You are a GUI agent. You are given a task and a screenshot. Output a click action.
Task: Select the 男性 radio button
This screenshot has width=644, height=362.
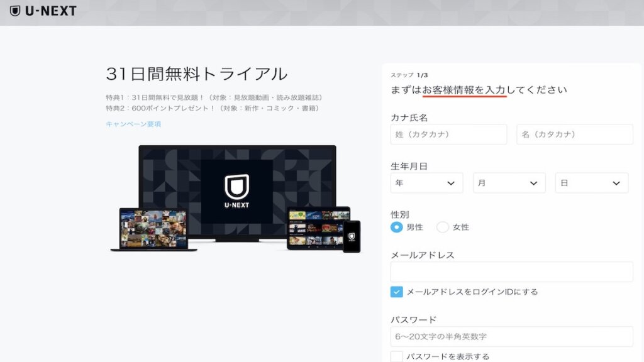[396, 227]
